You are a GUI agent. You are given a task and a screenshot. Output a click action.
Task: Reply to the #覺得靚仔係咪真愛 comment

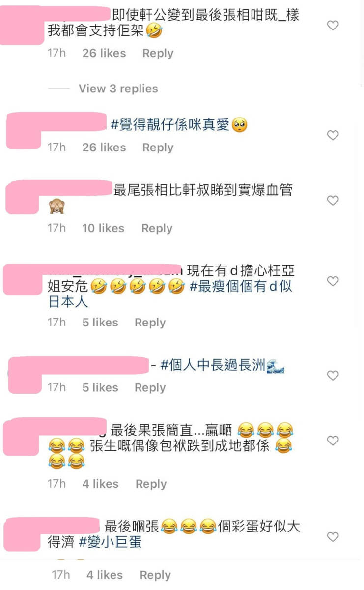pos(158,147)
